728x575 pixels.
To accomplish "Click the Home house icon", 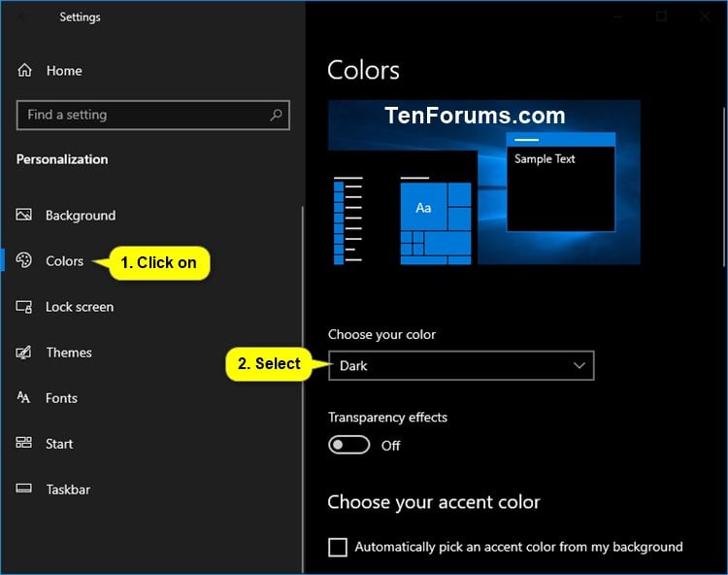I will coord(24,70).
